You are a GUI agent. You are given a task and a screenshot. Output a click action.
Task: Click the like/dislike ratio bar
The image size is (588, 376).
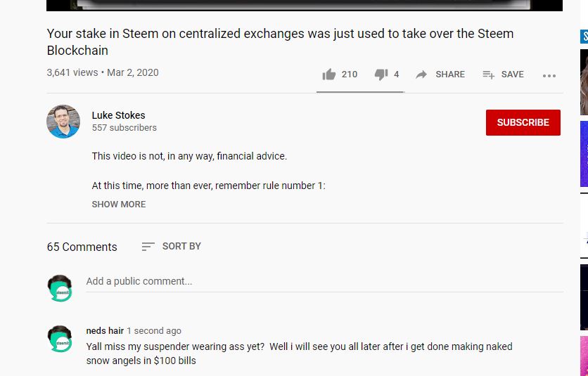360,91
